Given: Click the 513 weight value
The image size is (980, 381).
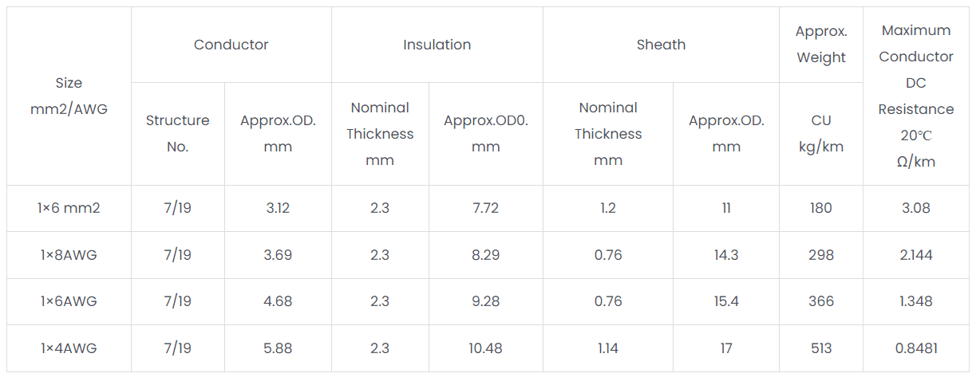Looking at the screenshot, I should [x=821, y=348].
